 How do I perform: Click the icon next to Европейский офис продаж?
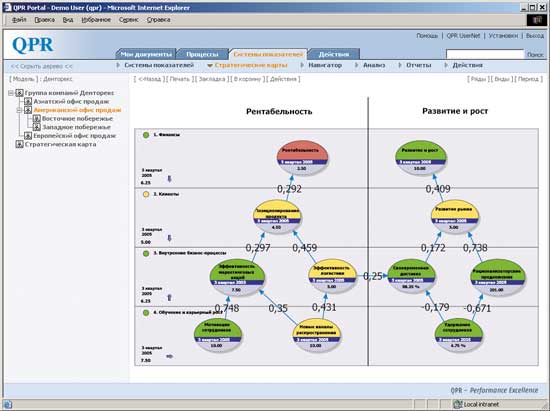(x=28, y=136)
